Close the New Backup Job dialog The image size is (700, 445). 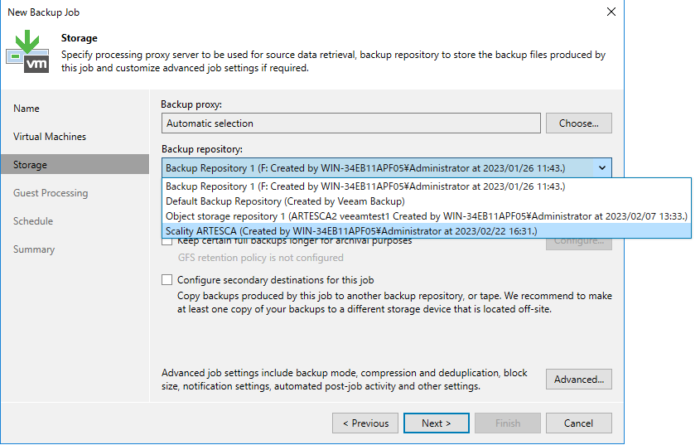[x=610, y=11]
